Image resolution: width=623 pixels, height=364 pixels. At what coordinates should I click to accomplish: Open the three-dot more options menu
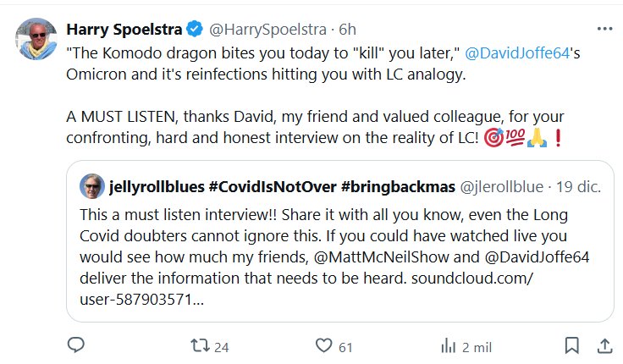(604, 29)
